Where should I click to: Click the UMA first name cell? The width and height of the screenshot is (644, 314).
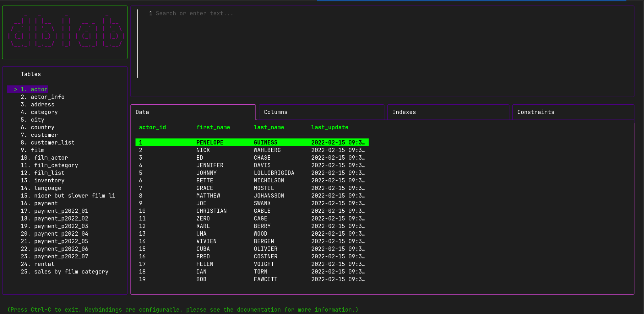(201, 234)
